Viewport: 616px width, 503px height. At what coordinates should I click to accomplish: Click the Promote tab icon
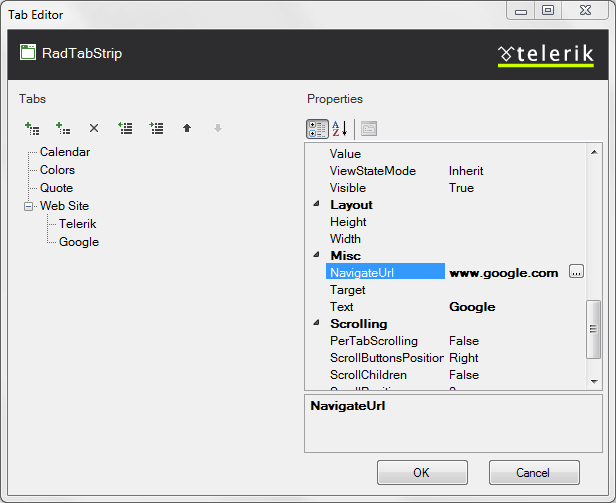[x=125, y=128]
